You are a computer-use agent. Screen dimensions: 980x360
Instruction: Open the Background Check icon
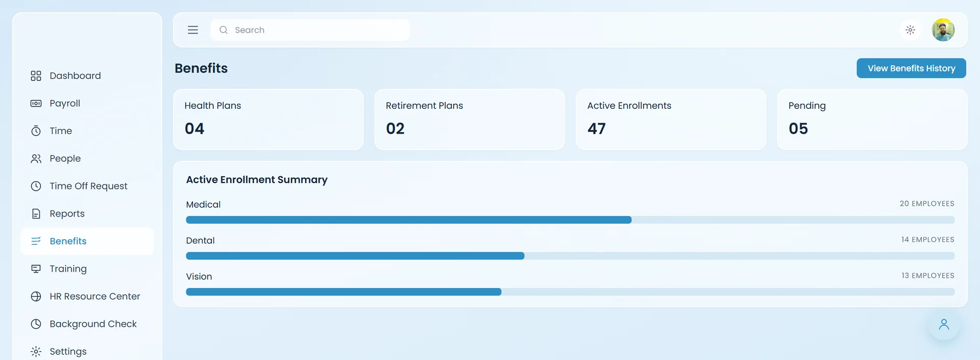tap(36, 324)
